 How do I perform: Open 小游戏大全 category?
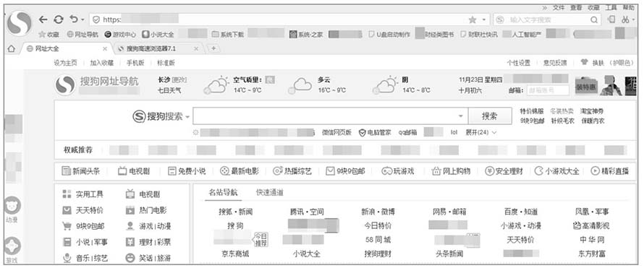[x=557, y=171]
